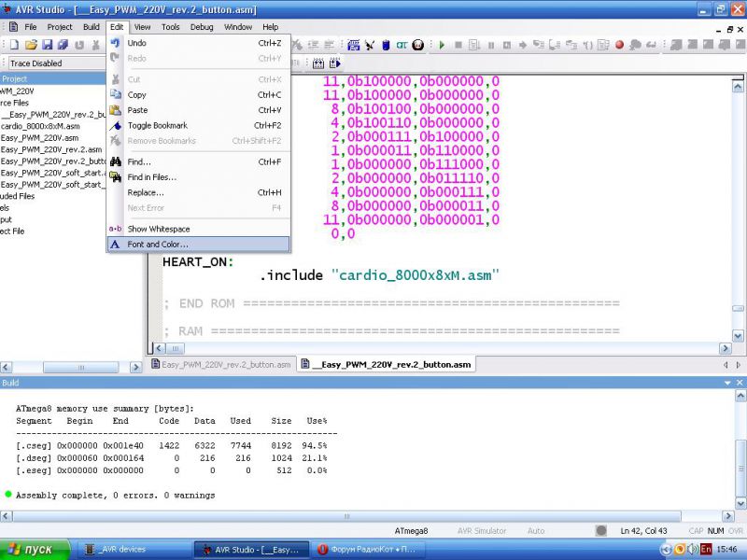Click the Included Files tree node
The image size is (747, 560).
[x=17, y=196]
